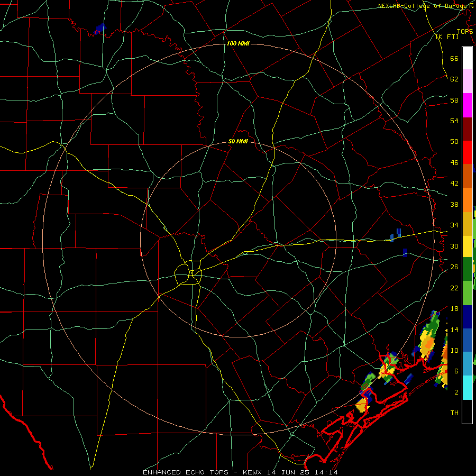Pick the navy blue swatch on the scale
Screen dimensions: 476x476
click(467, 317)
